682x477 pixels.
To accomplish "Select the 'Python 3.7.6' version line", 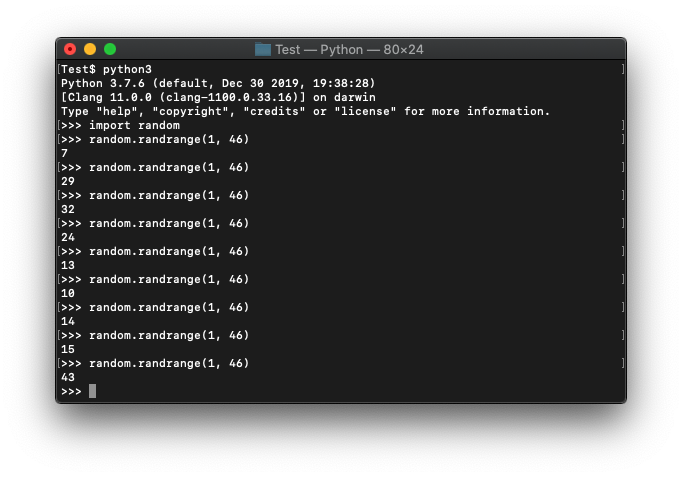I will pos(218,83).
